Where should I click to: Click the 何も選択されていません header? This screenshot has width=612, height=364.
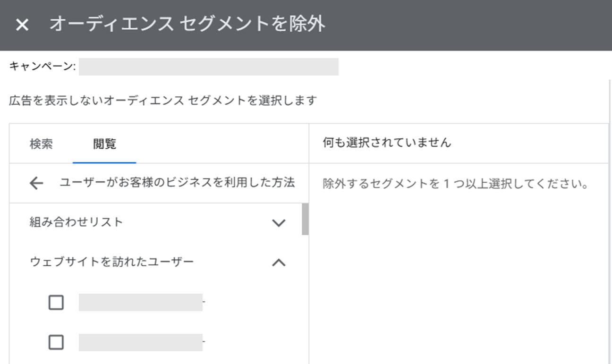coord(387,143)
